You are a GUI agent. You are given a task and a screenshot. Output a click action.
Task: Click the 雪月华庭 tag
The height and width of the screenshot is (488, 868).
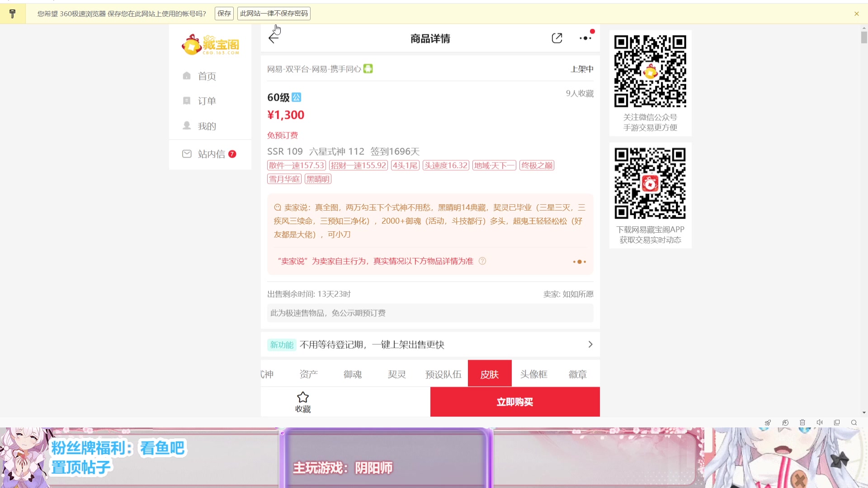click(284, 179)
